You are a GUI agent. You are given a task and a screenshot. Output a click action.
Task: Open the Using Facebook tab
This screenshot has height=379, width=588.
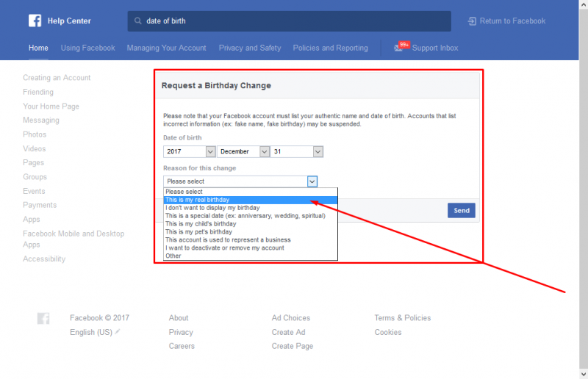click(x=87, y=48)
